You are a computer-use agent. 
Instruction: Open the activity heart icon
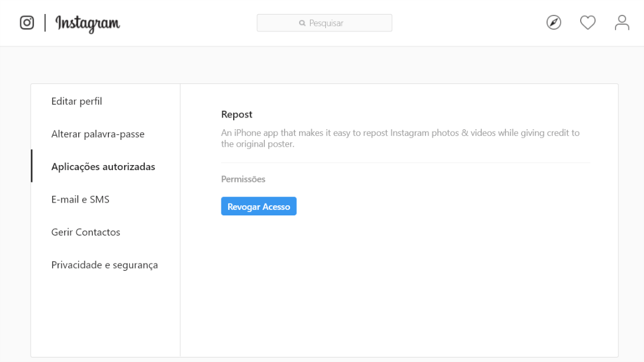pos(588,22)
